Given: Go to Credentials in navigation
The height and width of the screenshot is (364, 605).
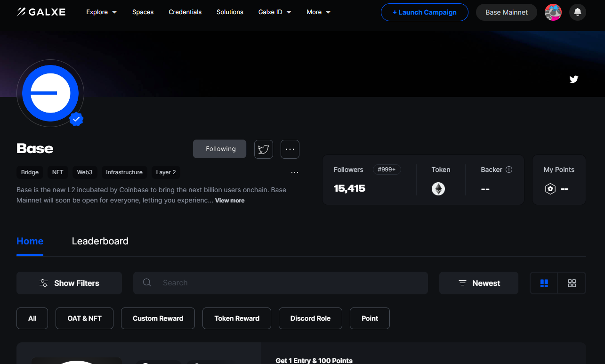Looking at the screenshot, I should (185, 12).
